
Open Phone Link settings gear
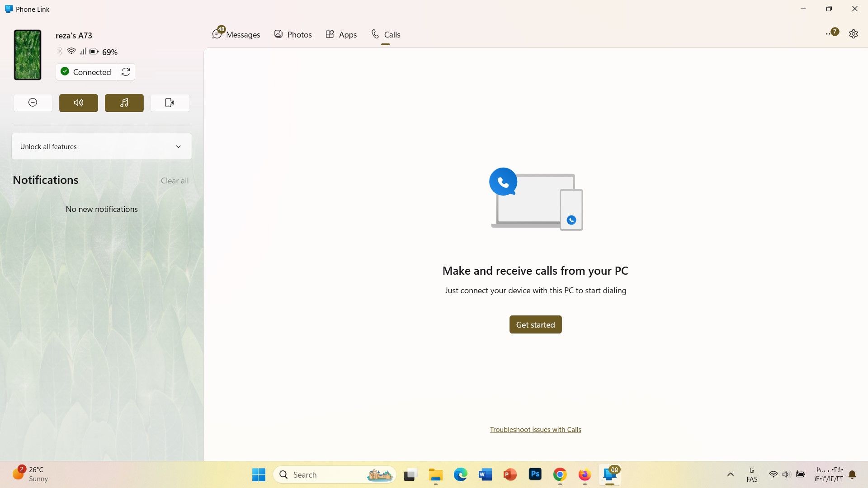coord(854,34)
